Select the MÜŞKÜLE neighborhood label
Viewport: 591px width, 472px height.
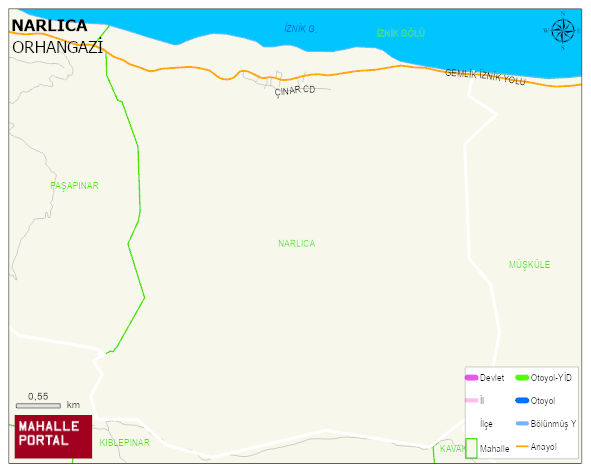[530, 264]
